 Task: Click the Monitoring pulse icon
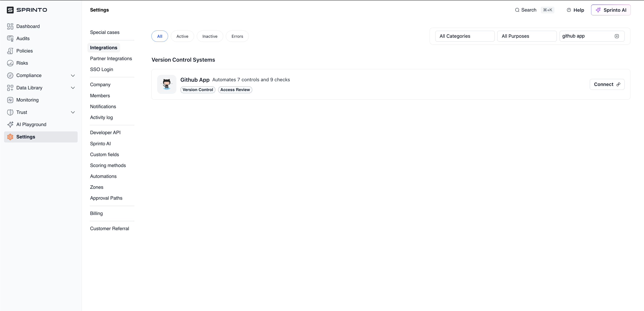[10, 100]
